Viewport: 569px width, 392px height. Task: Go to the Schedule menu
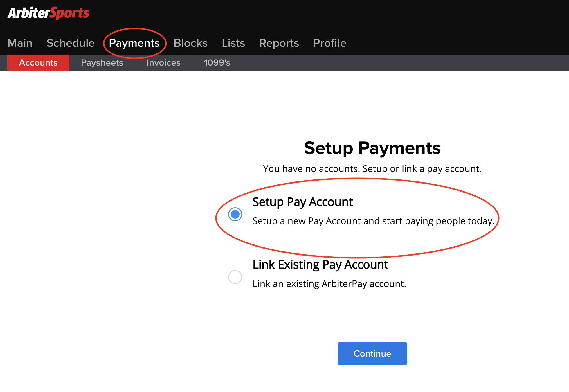(71, 43)
